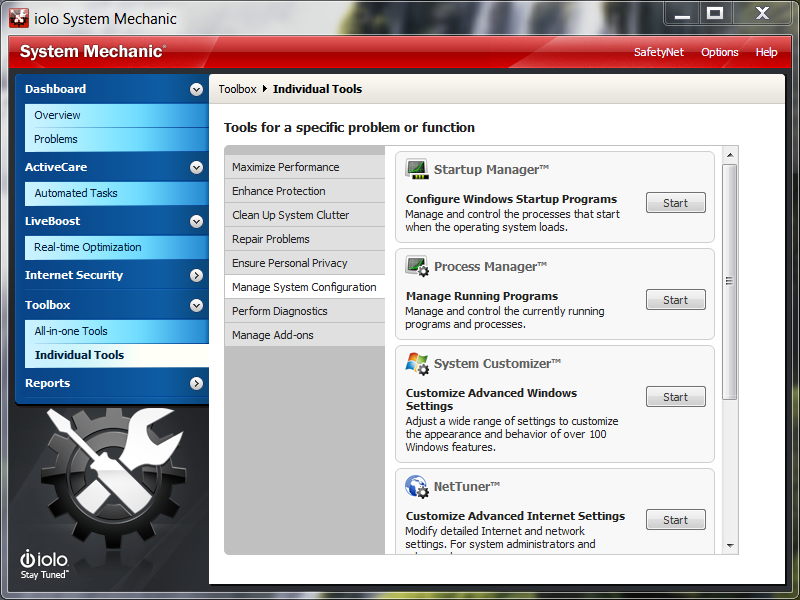Start the Startup Manager tool
This screenshot has height=600, width=800.
pyautogui.click(x=675, y=202)
